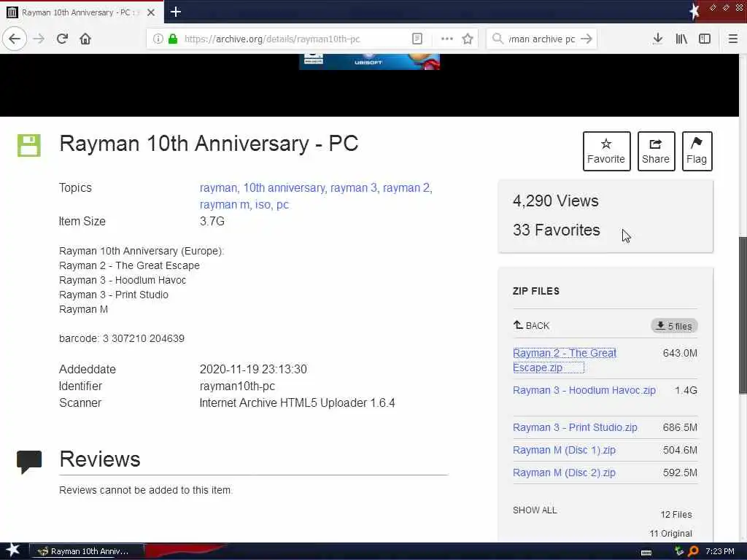
Task: Open a new browser tab
Action: click(x=175, y=12)
